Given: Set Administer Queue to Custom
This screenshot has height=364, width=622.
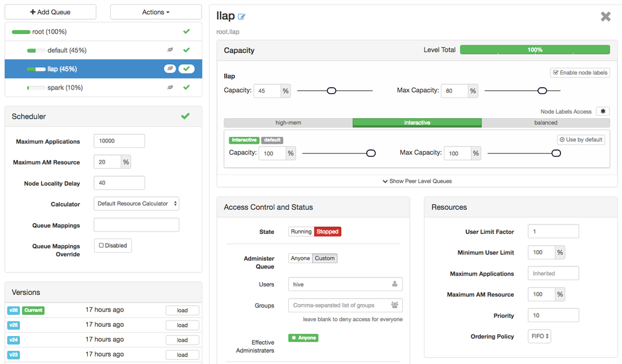Looking at the screenshot, I should [x=325, y=258].
